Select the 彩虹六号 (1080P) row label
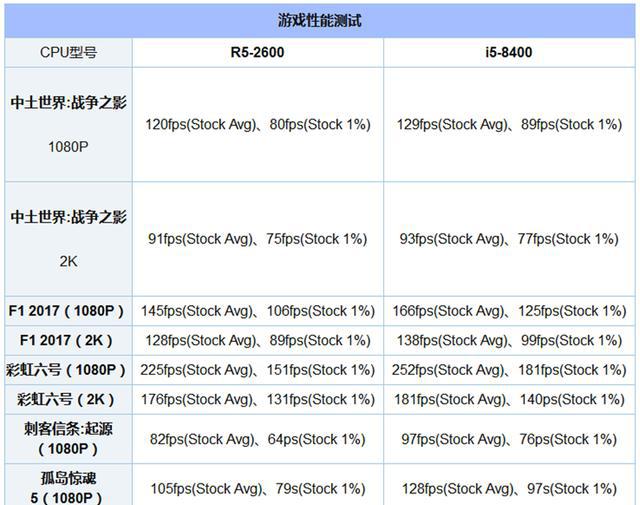 pyautogui.click(x=69, y=370)
